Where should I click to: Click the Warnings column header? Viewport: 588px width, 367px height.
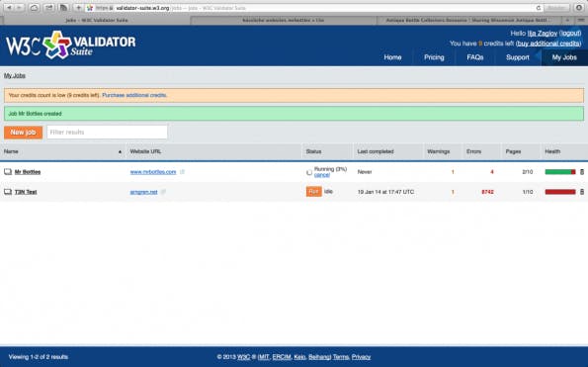coord(439,151)
